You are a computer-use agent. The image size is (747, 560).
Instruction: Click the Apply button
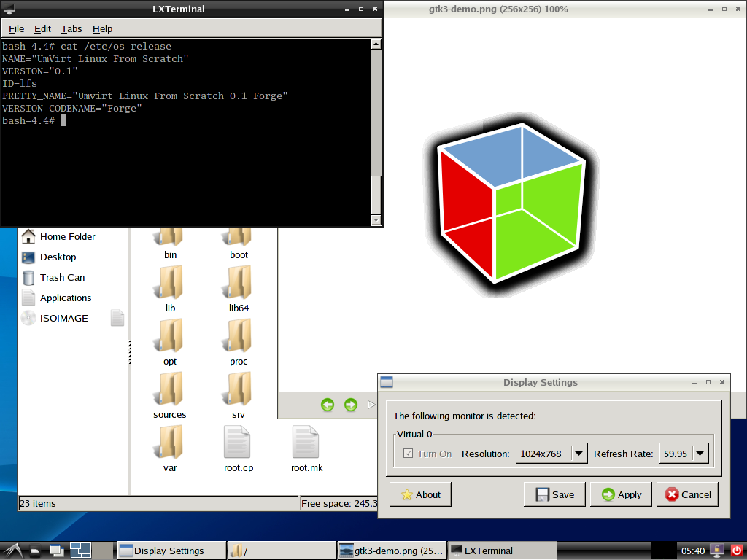click(621, 494)
